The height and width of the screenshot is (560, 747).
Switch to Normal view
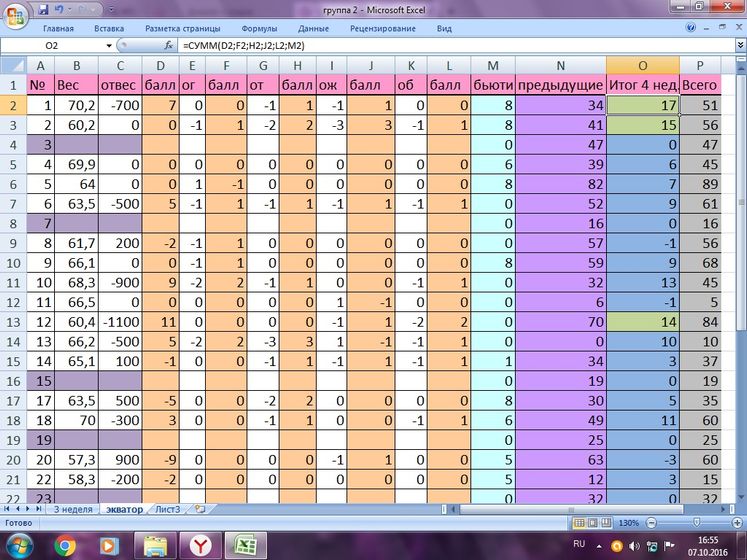[579, 523]
